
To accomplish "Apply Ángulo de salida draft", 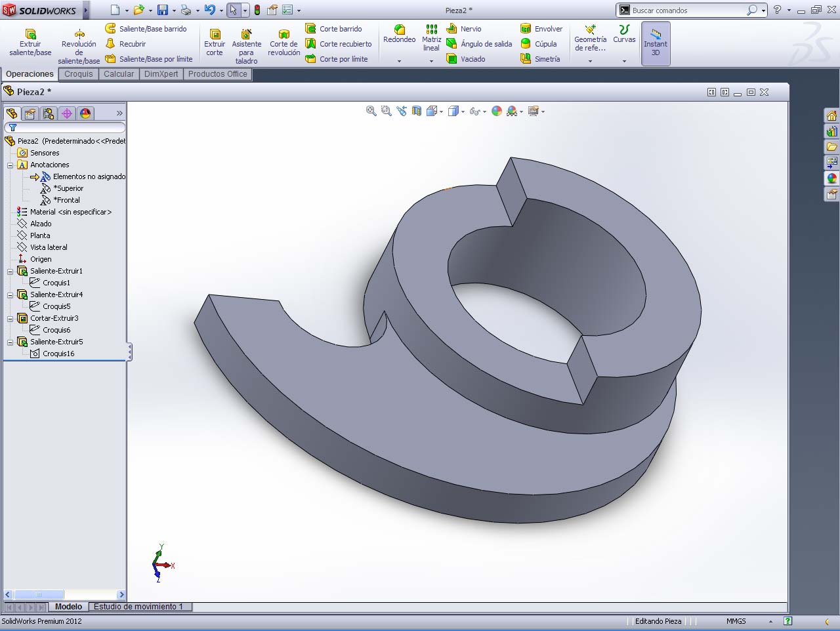I will pos(479,44).
